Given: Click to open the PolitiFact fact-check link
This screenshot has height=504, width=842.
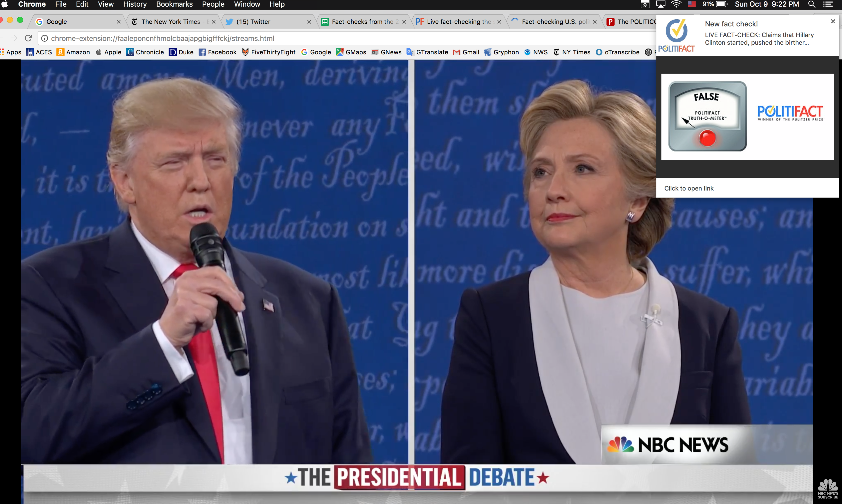Looking at the screenshot, I should point(688,188).
